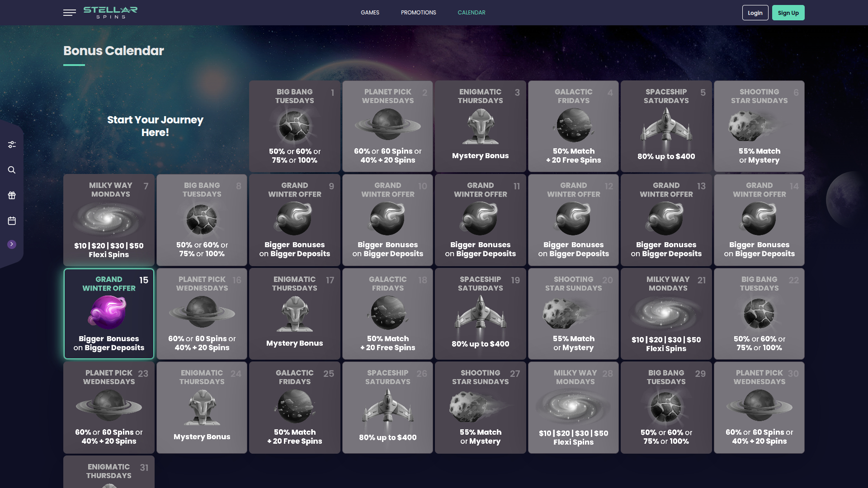Click the Sign Up button
868x488 pixels.
pos(788,13)
